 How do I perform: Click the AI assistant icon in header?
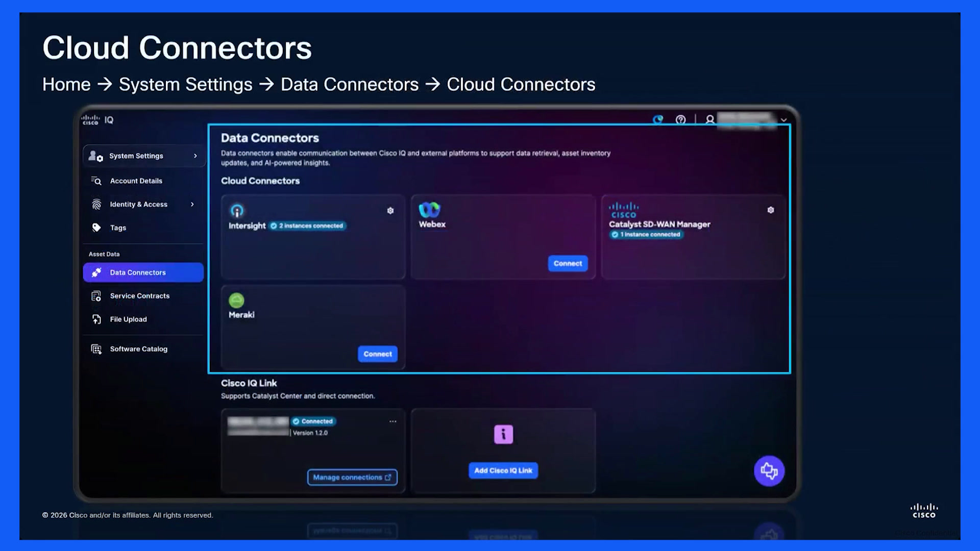pos(658,120)
